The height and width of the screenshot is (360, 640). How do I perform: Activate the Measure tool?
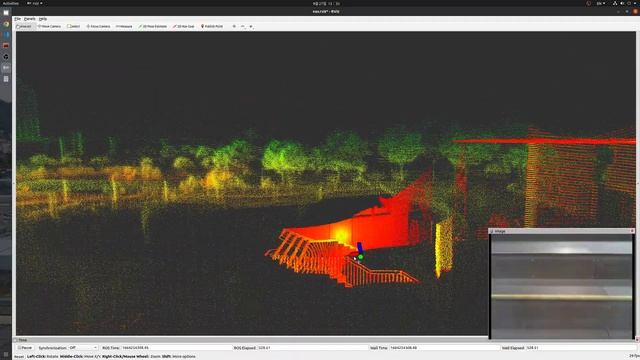[x=124, y=27]
